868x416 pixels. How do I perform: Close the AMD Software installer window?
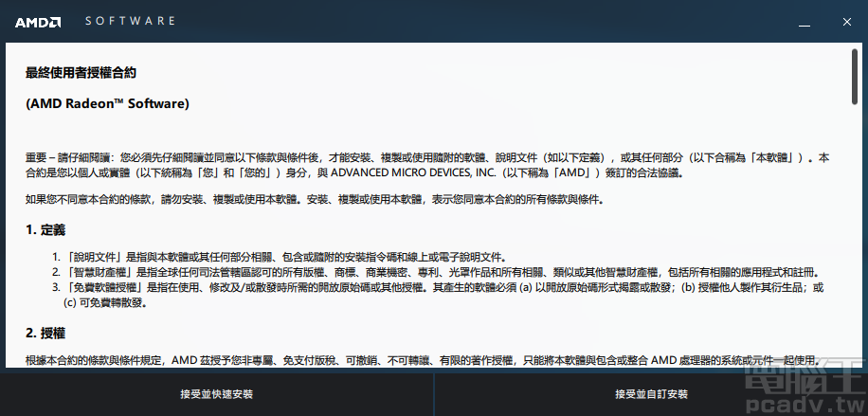[x=845, y=21]
